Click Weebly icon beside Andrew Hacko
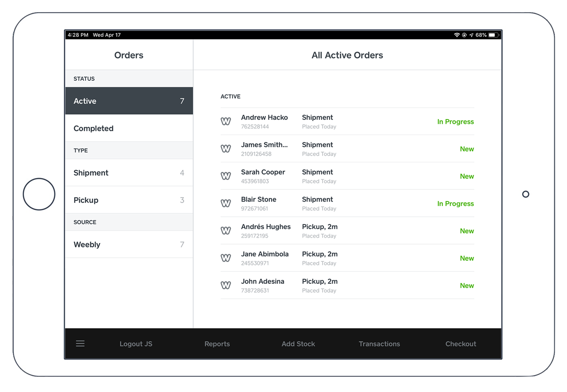Image resolution: width=567 pixels, height=392 pixels. (226, 121)
